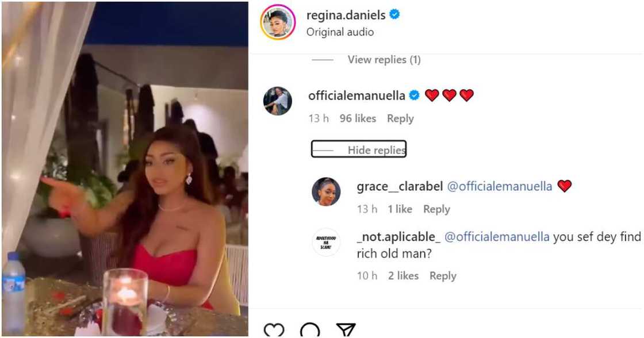The height and width of the screenshot is (338, 644).
Task: Open the Original audio page
Action: coord(340,32)
